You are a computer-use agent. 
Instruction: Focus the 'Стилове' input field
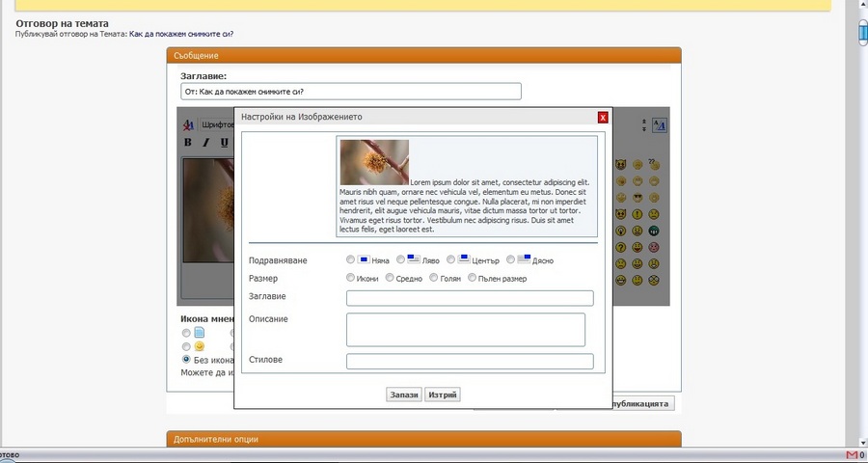(470, 362)
